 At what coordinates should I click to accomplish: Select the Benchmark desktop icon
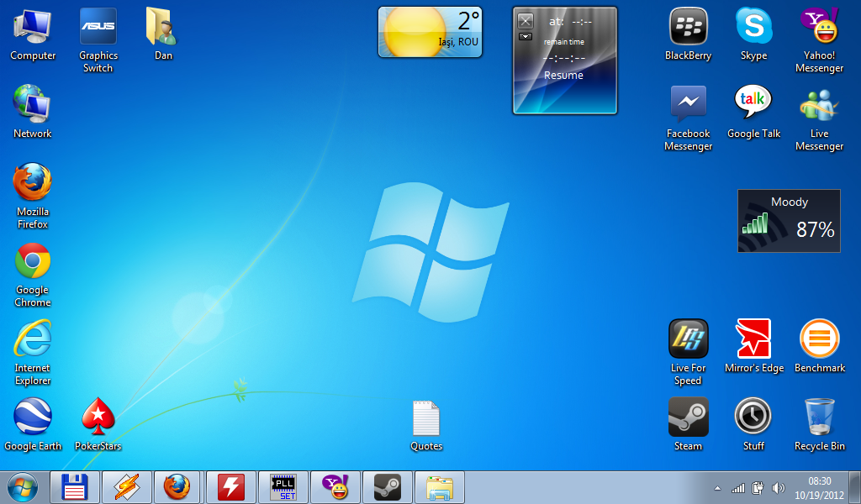pos(819,346)
